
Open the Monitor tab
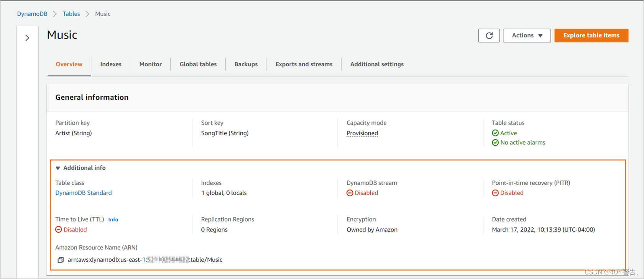151,64
